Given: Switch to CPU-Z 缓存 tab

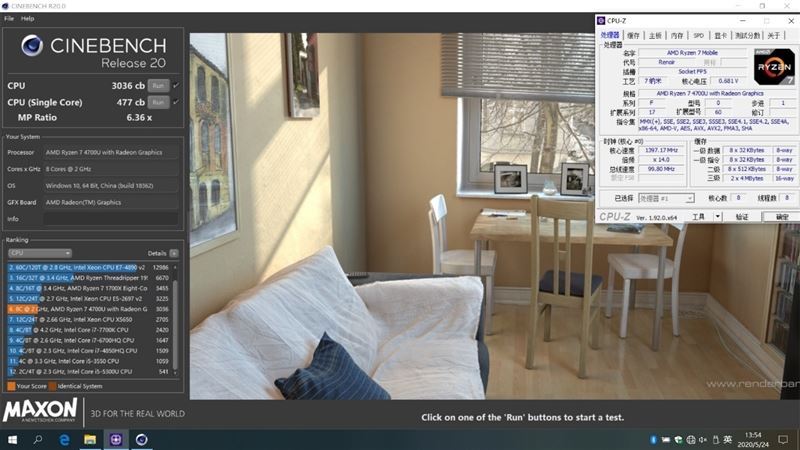Looking at the screenshot, I should click(633, 35).
